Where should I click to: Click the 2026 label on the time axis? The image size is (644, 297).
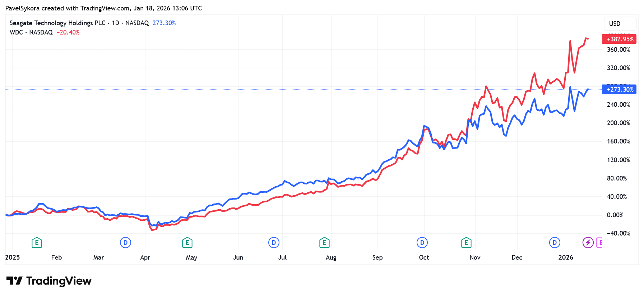[566, 257]
